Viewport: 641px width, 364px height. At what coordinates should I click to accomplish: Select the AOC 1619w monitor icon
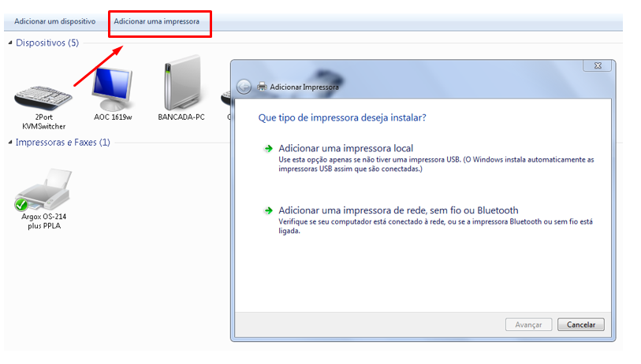click(113, 89)
